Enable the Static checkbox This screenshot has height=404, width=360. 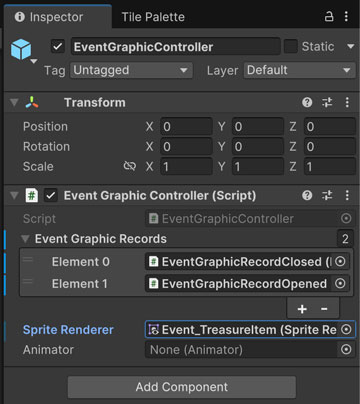tap(291, 46)
